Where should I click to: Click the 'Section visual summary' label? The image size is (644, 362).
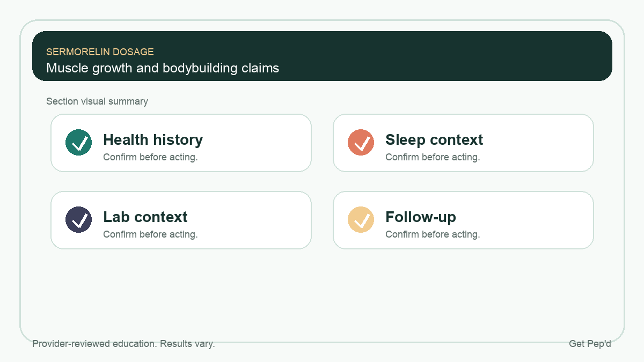97,101
